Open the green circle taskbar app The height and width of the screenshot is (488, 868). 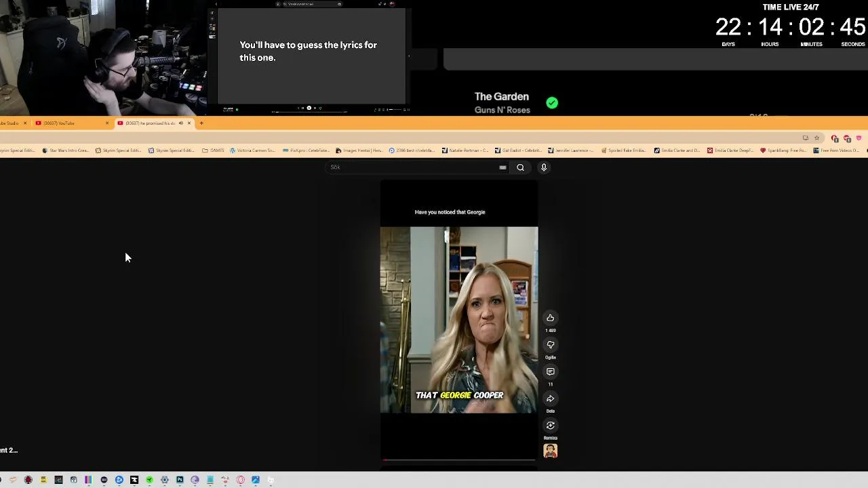pyautogui.click(x=149, y=480)
